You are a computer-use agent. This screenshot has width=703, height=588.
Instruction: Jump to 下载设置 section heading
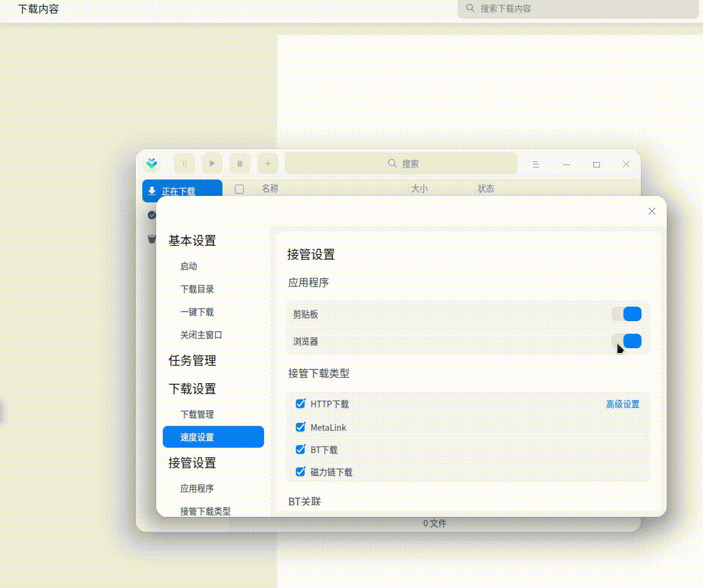(x=192, y=389)
